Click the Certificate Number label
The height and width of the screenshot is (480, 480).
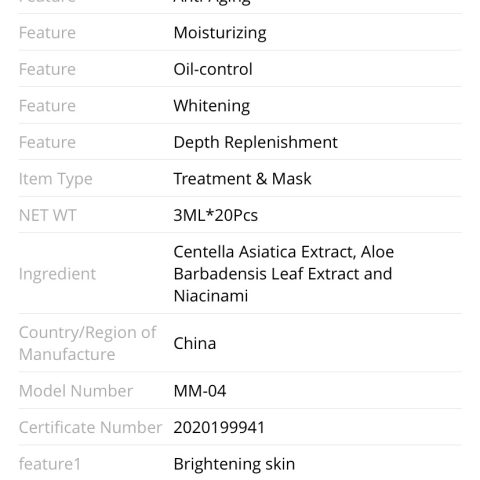pos(90,428)
